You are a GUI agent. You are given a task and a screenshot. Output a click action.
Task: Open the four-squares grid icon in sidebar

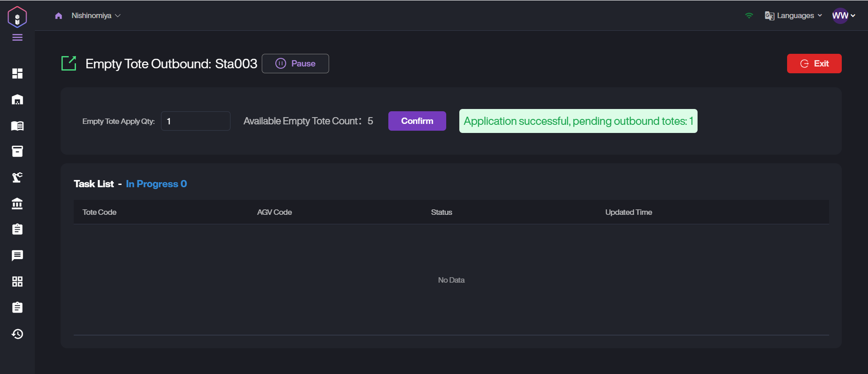coord(17,282)
